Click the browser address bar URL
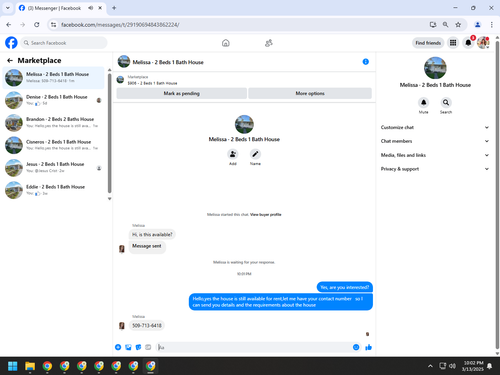 120,25
